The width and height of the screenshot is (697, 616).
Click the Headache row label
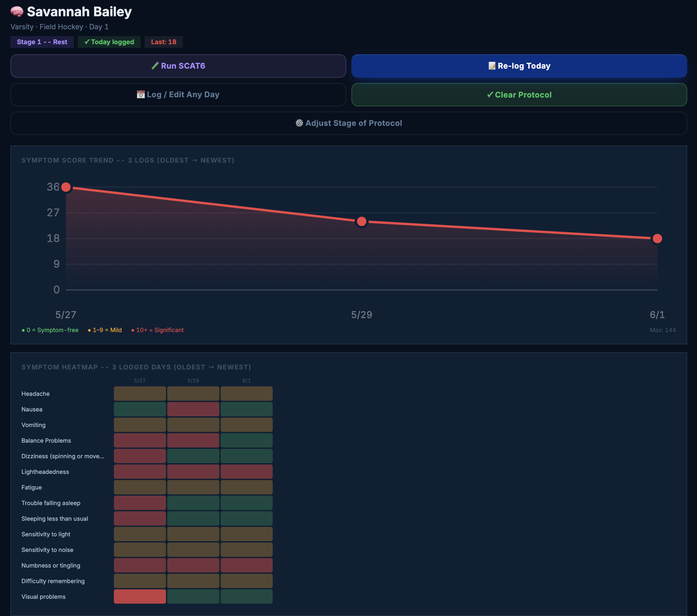coord(35,394)
